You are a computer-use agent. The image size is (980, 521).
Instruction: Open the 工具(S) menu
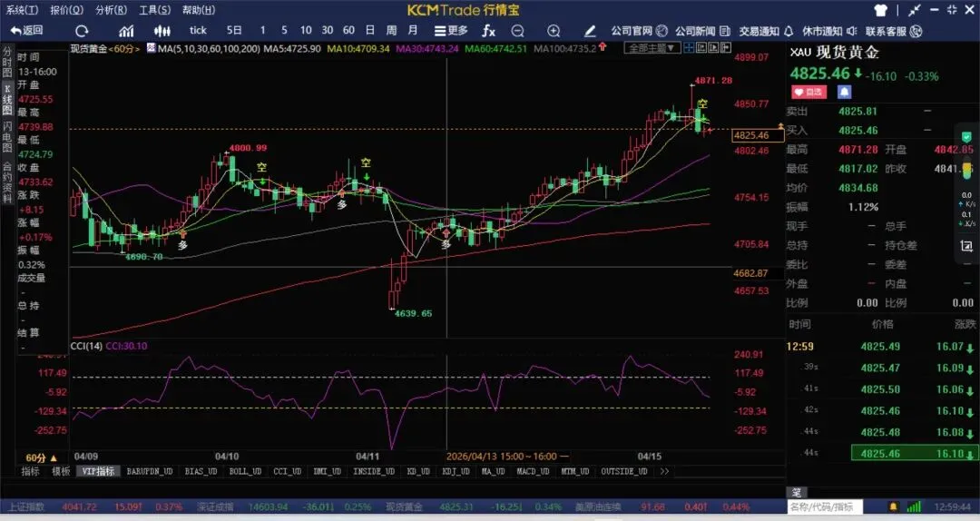(154, 10)
